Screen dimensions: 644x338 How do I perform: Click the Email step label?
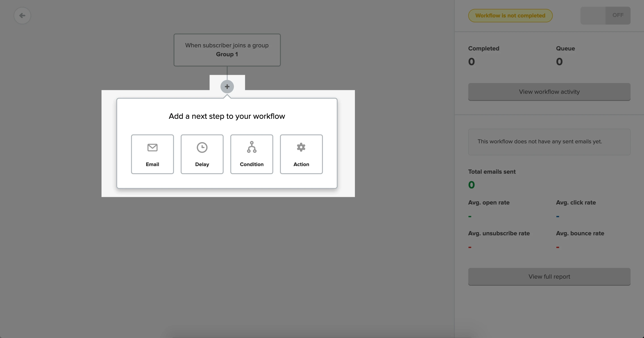152,164
